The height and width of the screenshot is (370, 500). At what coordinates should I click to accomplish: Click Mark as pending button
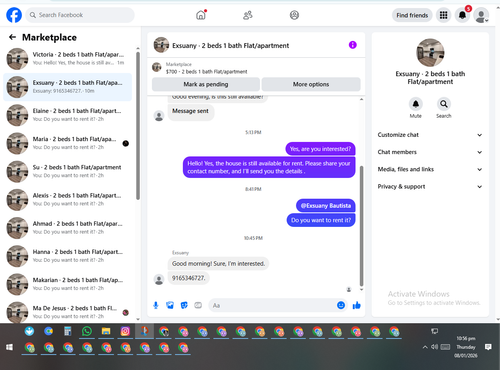(x=206, y=84)
